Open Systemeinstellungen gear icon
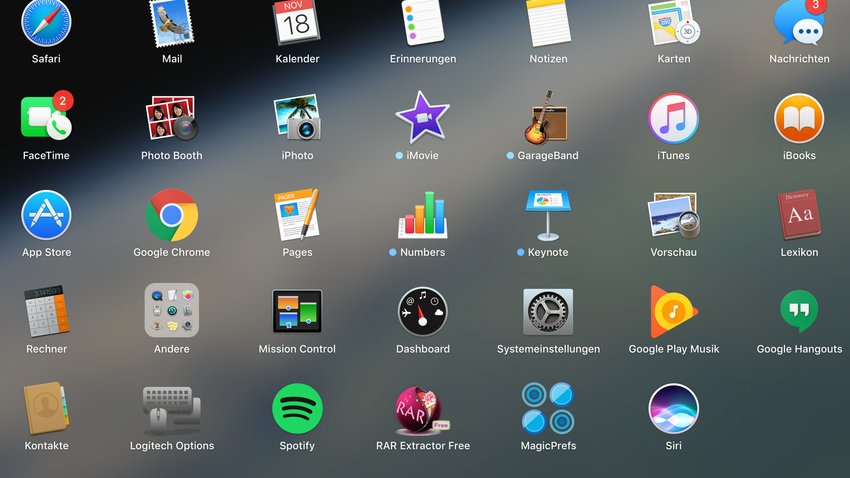This screenshot has height=478, width=850. 549,312
